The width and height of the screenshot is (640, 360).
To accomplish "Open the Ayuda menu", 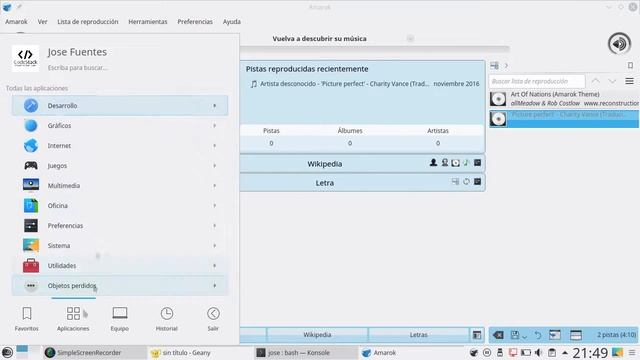I will (x=231, y=22).
